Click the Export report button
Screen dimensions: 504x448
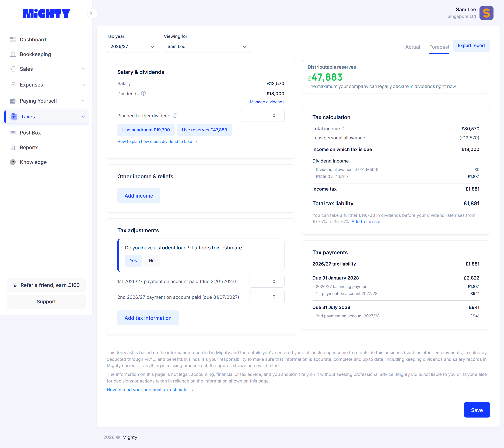[471, 46]
